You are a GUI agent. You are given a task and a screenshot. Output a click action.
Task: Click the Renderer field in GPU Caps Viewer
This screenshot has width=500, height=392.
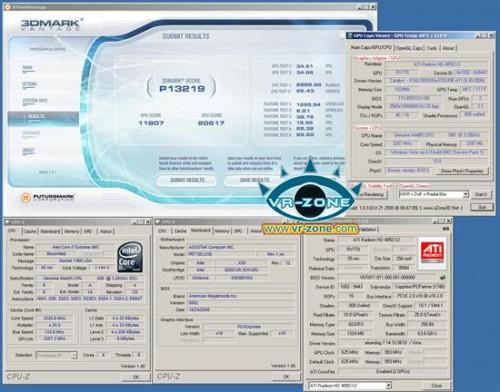point(437,64)
